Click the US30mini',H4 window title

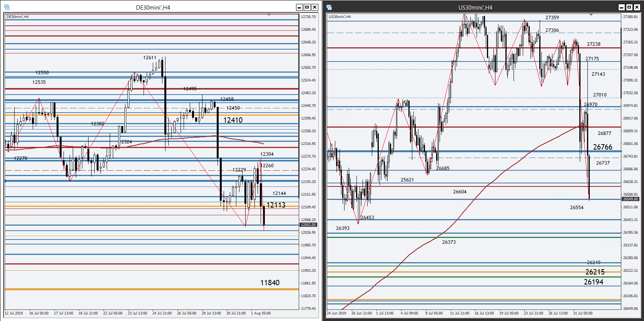(475, 7)
